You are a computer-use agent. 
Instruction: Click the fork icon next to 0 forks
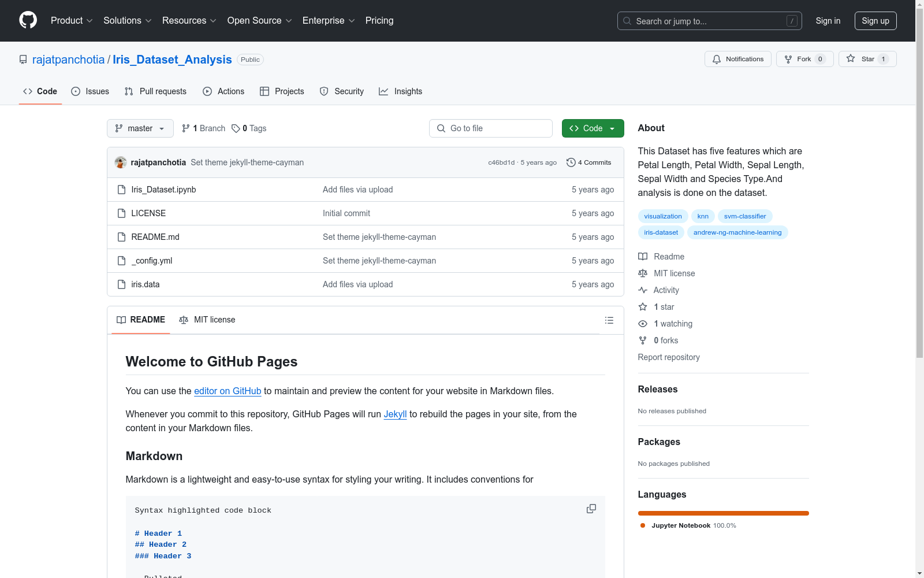(x=643, y=340)
